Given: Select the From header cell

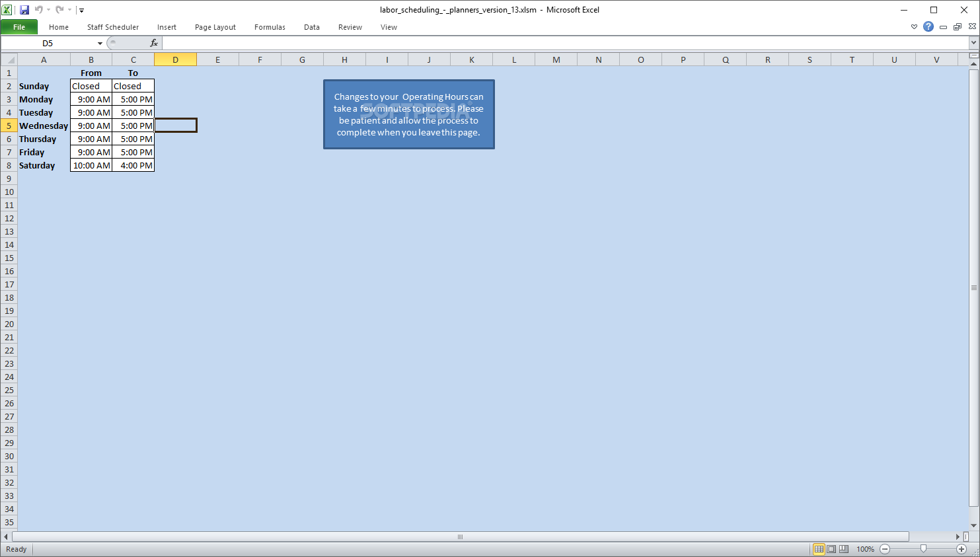Looking at the screenshot, I should pyautogui.click(x=91, y=73).
